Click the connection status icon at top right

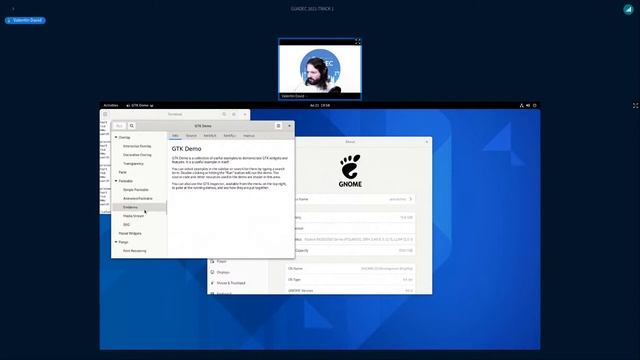point(628,9)
